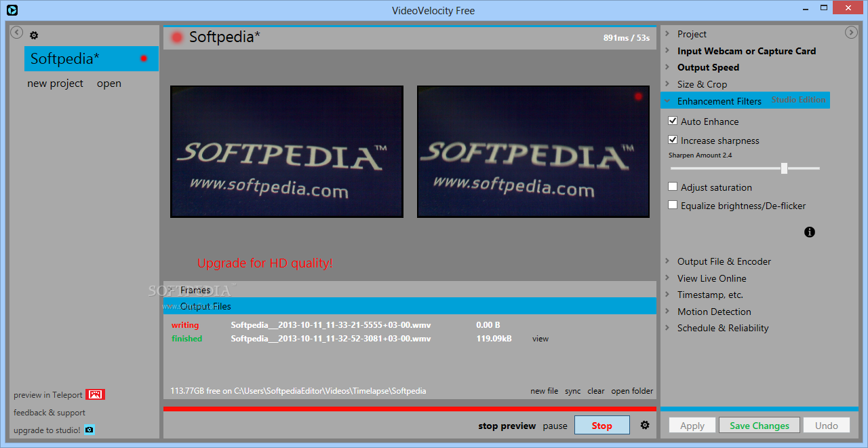Click the left webcam preview thumbnail
868x448 pixels.
click(x=287, y=151)
